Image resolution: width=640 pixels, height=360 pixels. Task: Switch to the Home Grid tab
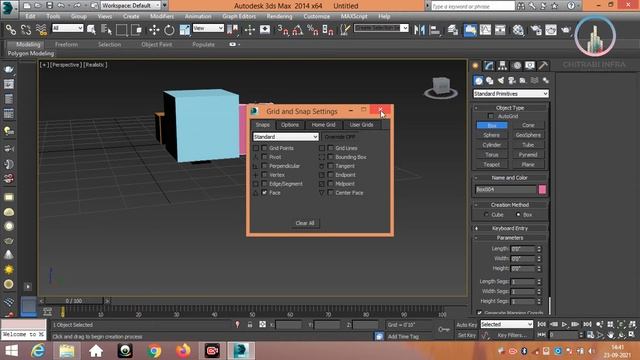coord(323,125)
